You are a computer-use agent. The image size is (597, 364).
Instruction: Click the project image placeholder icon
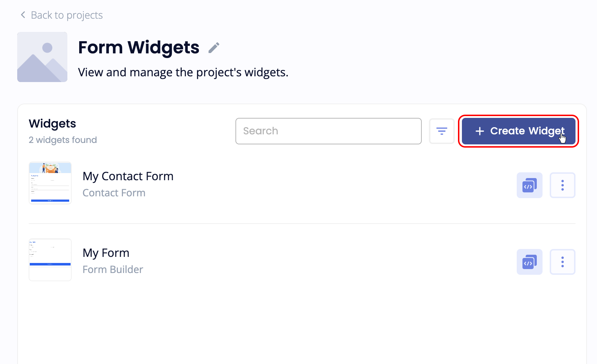(x=42, y=57)
